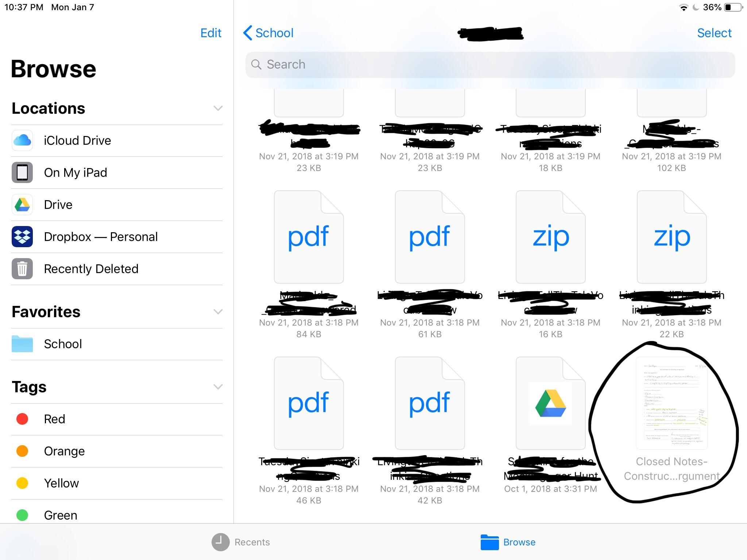
Task: Open Recently Deleted trash
Action: (91, 269)
